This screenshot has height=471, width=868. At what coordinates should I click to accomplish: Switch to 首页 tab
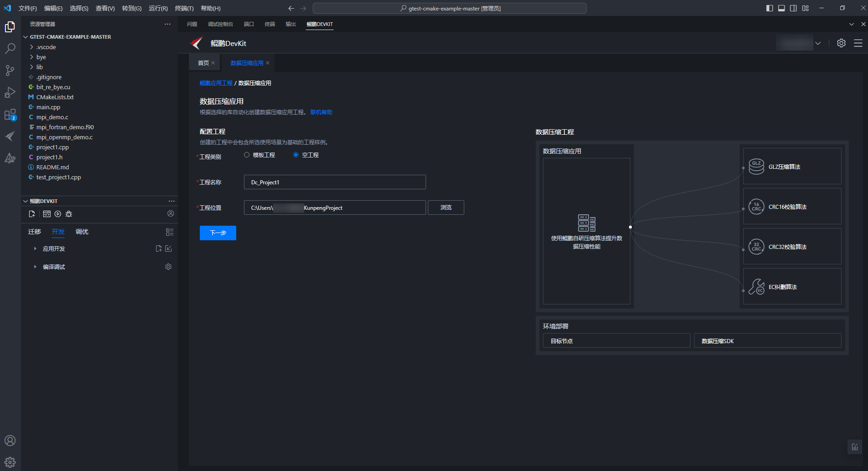(x=203, y=63)
